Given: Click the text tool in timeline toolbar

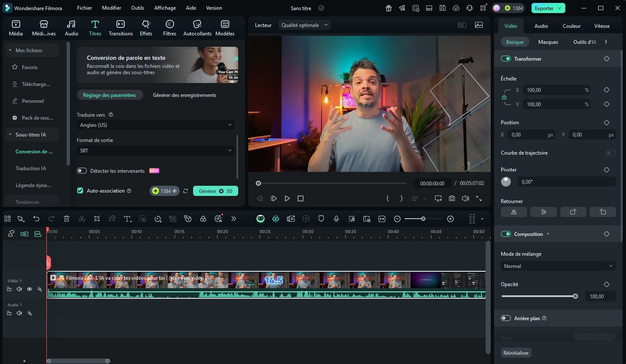Looking at the screenshot, I should tap(127, 219).
